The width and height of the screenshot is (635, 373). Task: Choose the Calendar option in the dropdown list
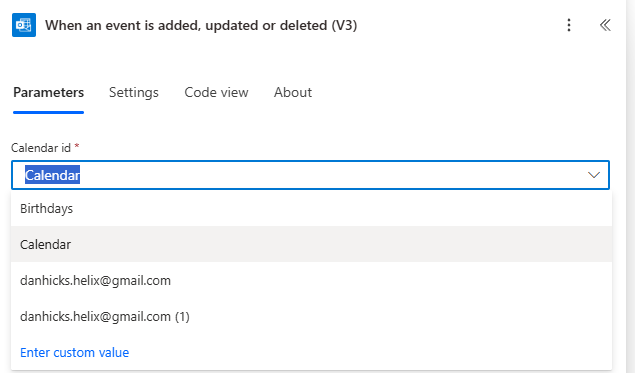click(311, 244)
